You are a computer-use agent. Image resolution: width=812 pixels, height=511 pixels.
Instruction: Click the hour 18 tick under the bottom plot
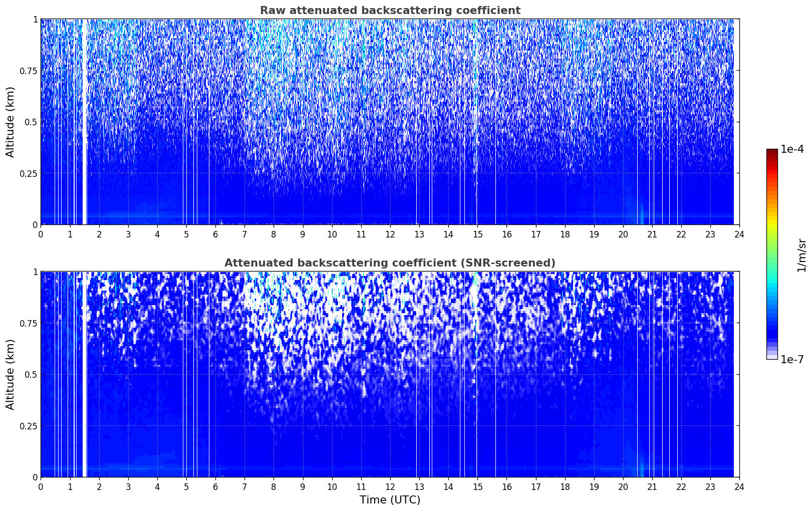(x=565, y=486)
